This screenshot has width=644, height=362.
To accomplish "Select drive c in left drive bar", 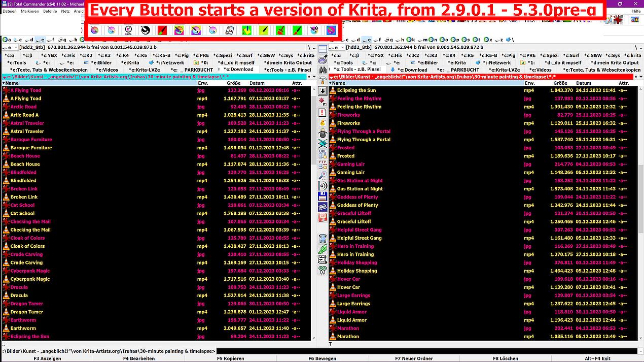I will pos(19,40).
